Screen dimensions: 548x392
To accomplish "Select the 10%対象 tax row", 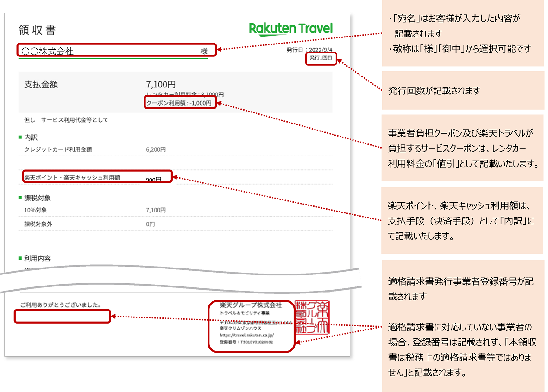I will point(93,209).
